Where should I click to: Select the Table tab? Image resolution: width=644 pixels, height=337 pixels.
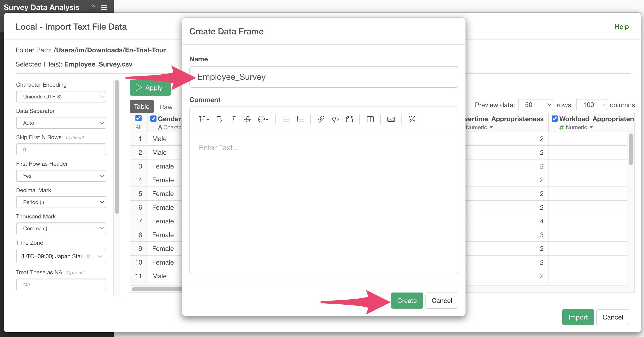142,107
